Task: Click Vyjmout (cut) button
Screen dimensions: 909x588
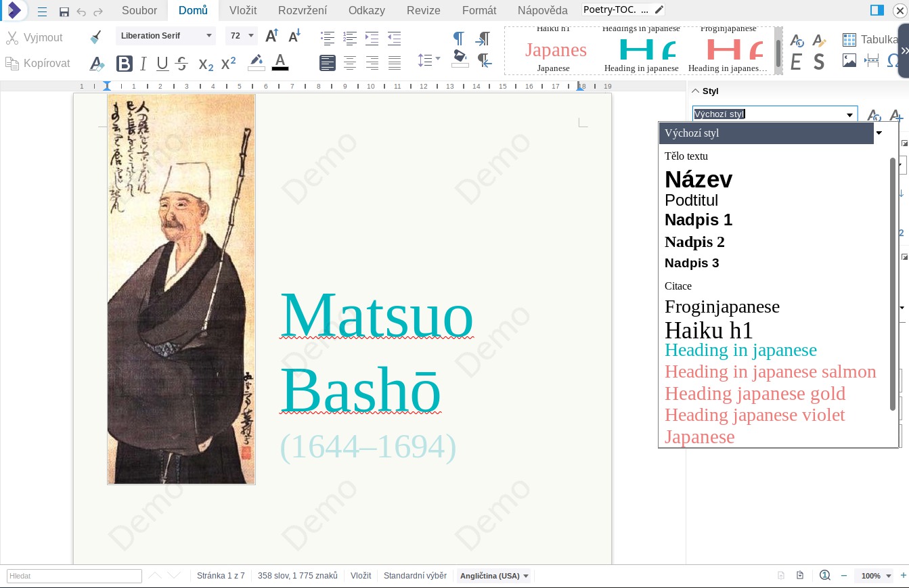Action: (35, 38)
